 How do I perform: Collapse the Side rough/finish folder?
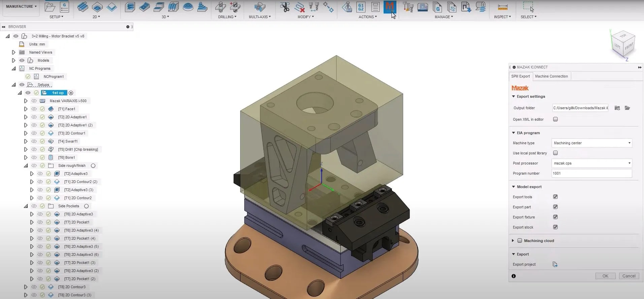pyautogui.click(x=26, y=166)
